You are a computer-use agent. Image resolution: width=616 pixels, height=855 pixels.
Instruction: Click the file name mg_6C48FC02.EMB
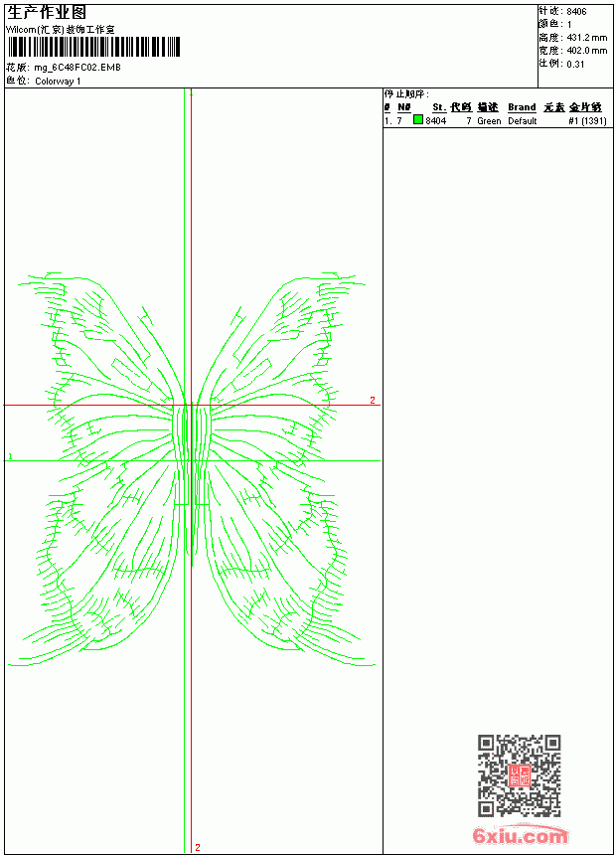[77, 68]
